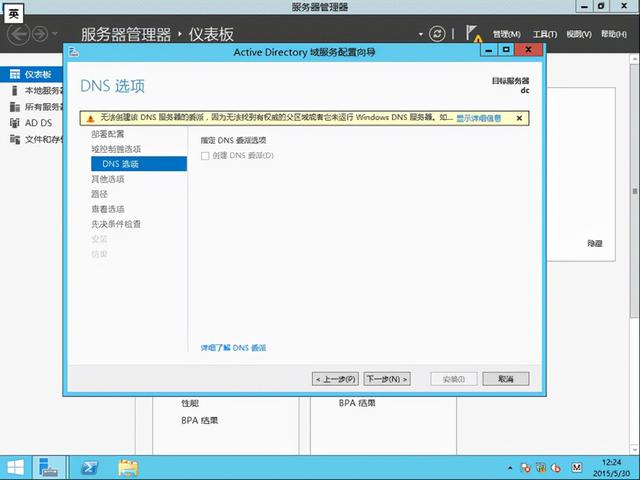Go to 域控制器选项 wizard step
640x480 pixels.
point(116,149)
